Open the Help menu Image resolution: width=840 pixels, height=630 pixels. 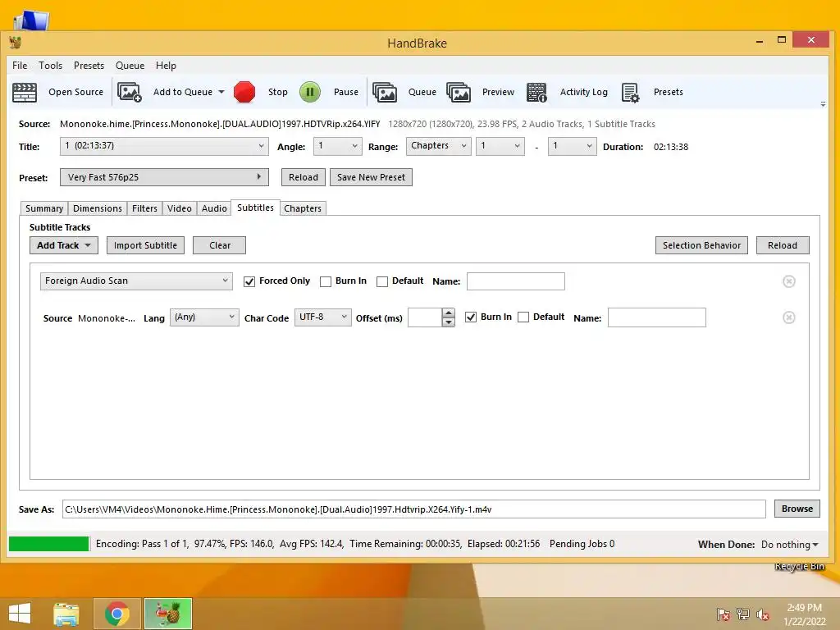pos(166,66)
